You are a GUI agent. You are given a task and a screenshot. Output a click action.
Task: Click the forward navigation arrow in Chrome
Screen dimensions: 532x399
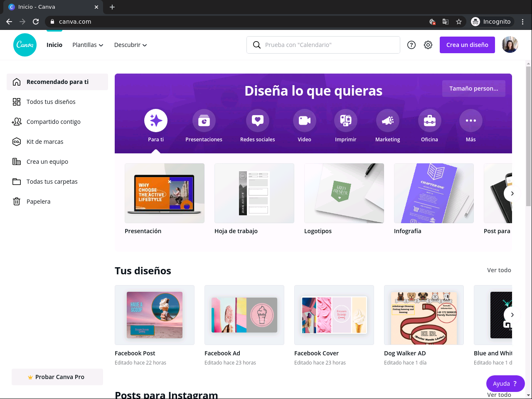tap(22, 22)
